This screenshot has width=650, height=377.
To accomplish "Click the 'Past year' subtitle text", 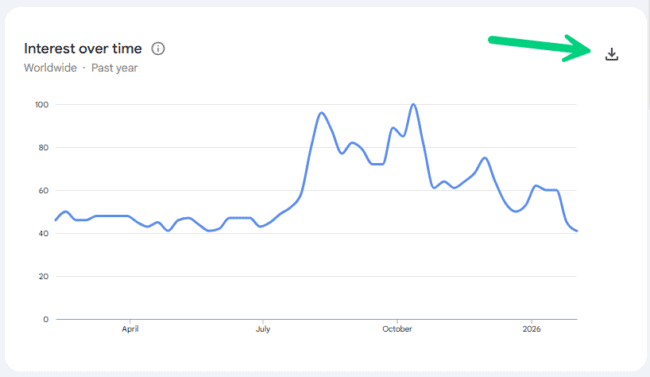I will pos(114,68).
